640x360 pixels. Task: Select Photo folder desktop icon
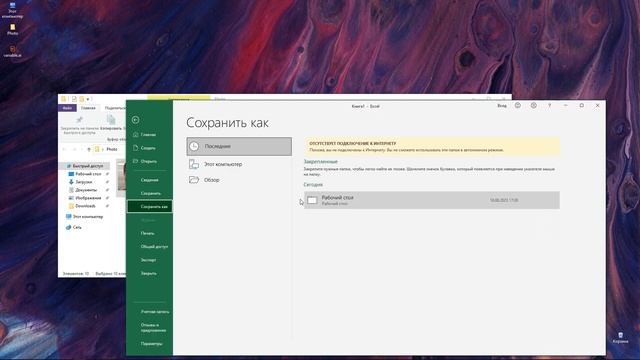coord(13,29)
